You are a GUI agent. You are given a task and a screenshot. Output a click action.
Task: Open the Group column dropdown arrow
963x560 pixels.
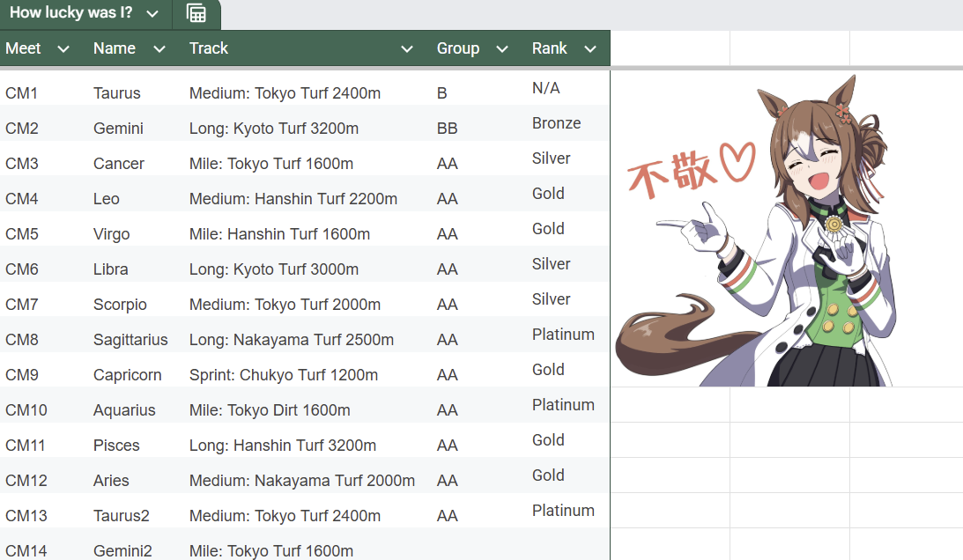[x=502, y=49]
